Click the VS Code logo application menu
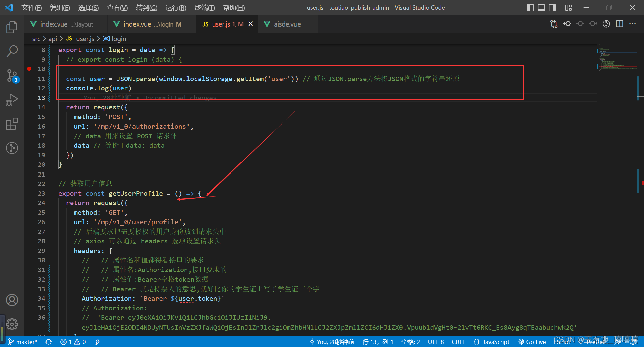 [9, 7]
